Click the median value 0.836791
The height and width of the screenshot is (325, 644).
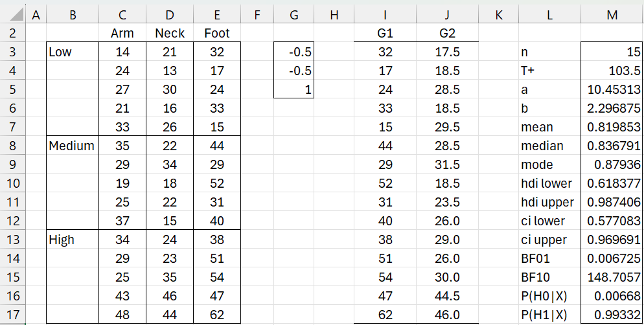(x=612, y=146)
